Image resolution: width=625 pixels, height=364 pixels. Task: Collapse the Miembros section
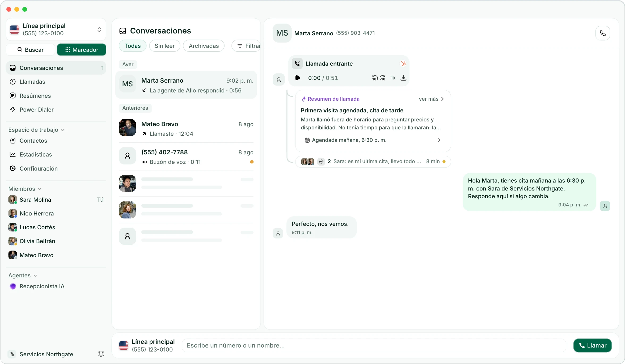pyautogui.click(x=25, y=189)
